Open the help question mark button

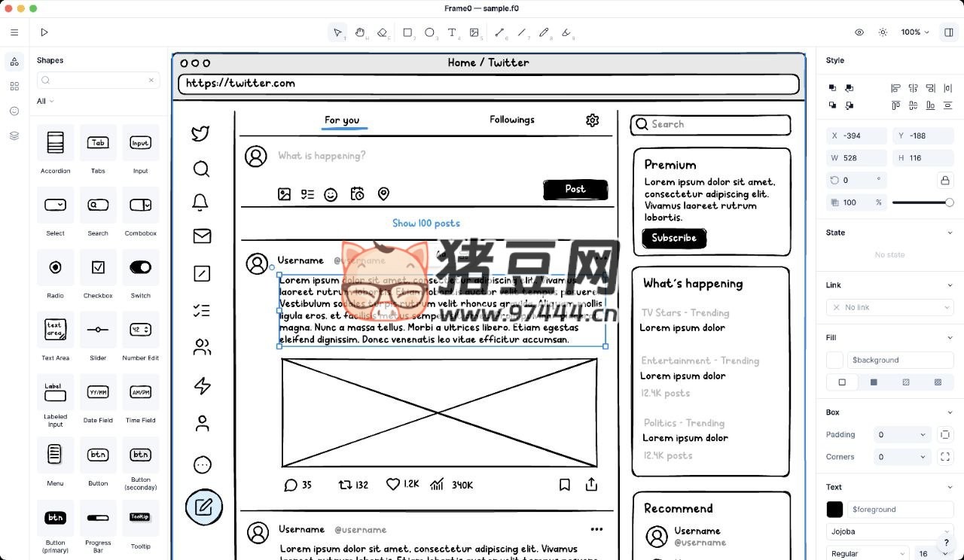coord(947,543)
